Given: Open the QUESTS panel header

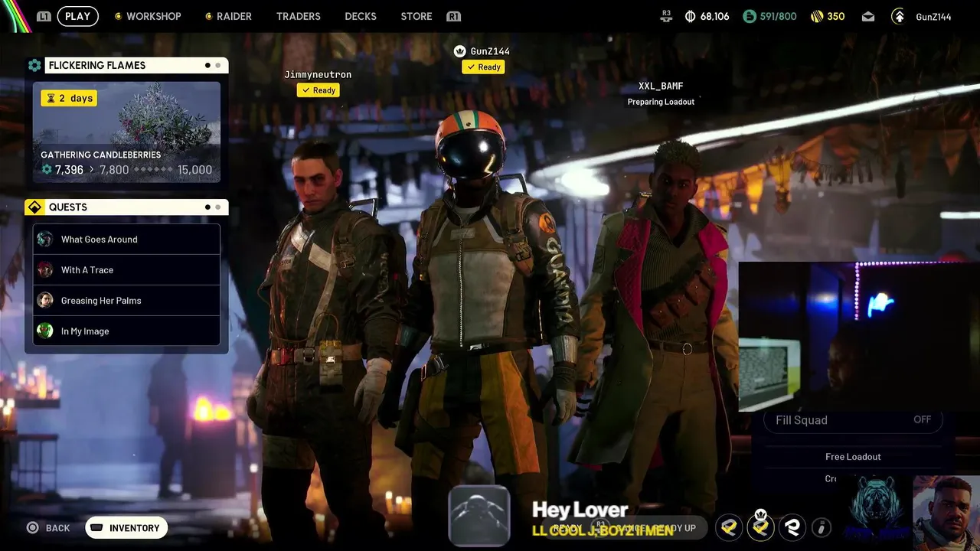Looking at the screenshot, I should [x=136, y=207].
